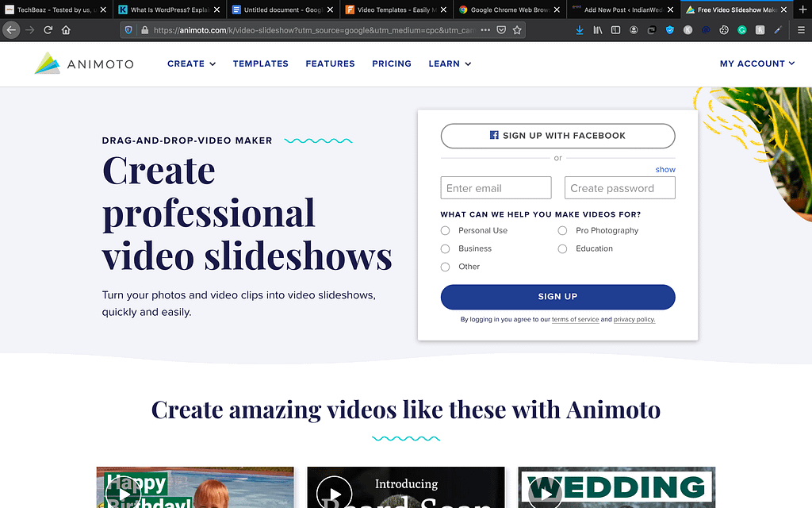Viewport: 812px width, 508px height.
Task: Sign up with Facebook
Action: (557, 136)
